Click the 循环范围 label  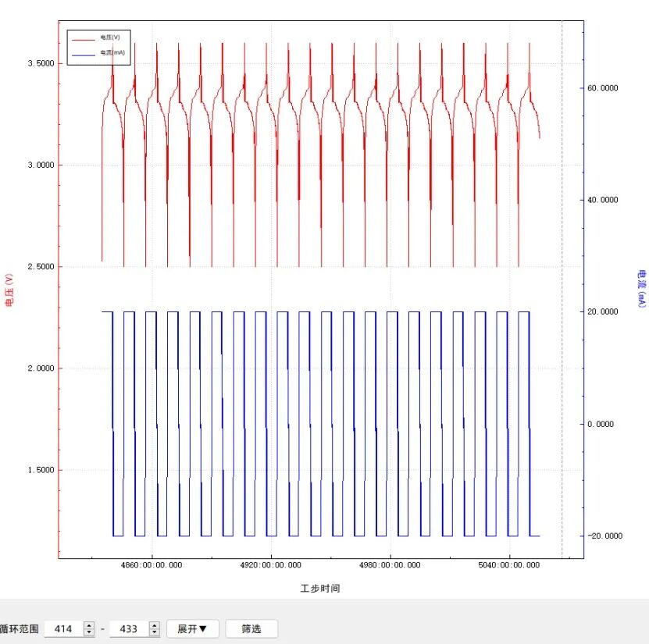19,628
